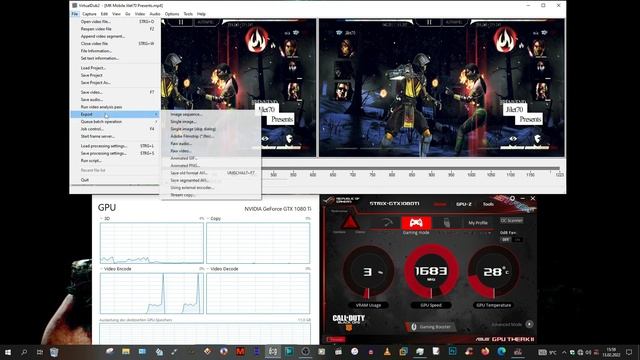Open taskbar search magnifier icon
Screen dimensions: 640x360
tap(24, 352)
